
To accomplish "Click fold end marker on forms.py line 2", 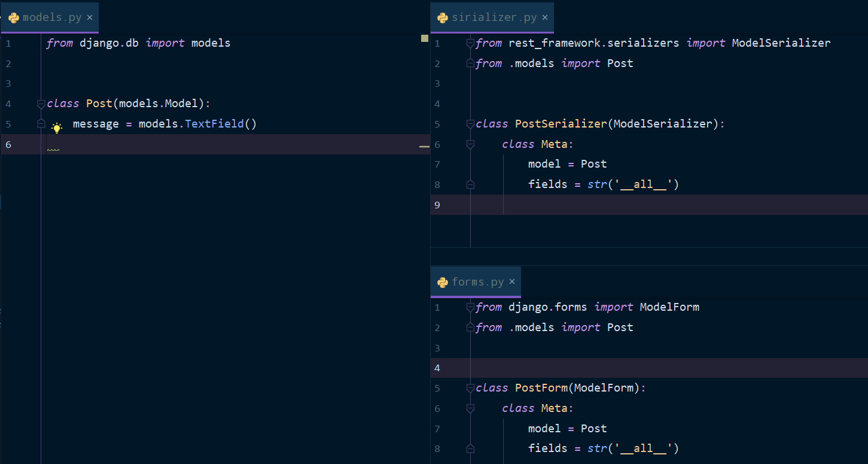I will click(470, 327).
